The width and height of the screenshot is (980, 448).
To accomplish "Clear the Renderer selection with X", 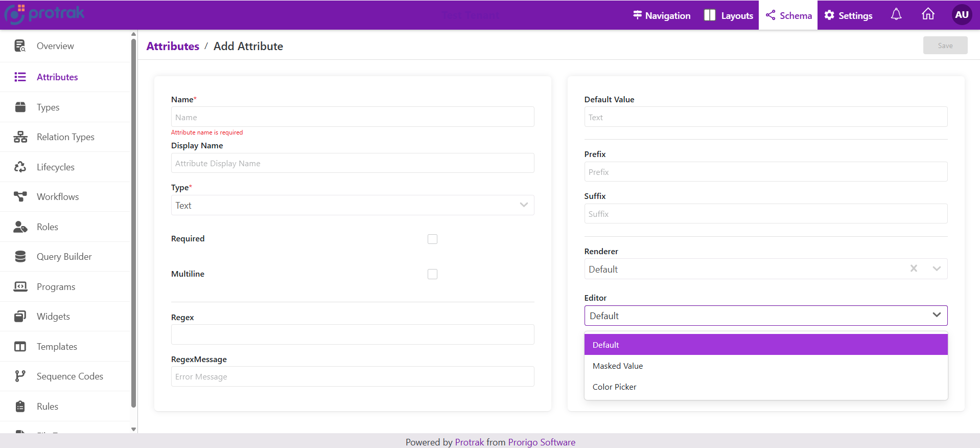I will click(x=914, y=268).
